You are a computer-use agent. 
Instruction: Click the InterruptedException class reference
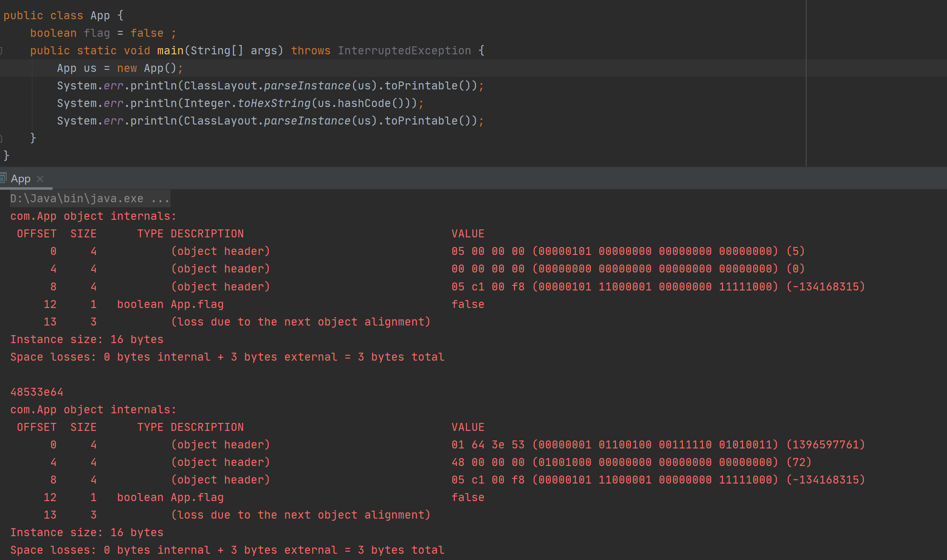pos(404,51)
